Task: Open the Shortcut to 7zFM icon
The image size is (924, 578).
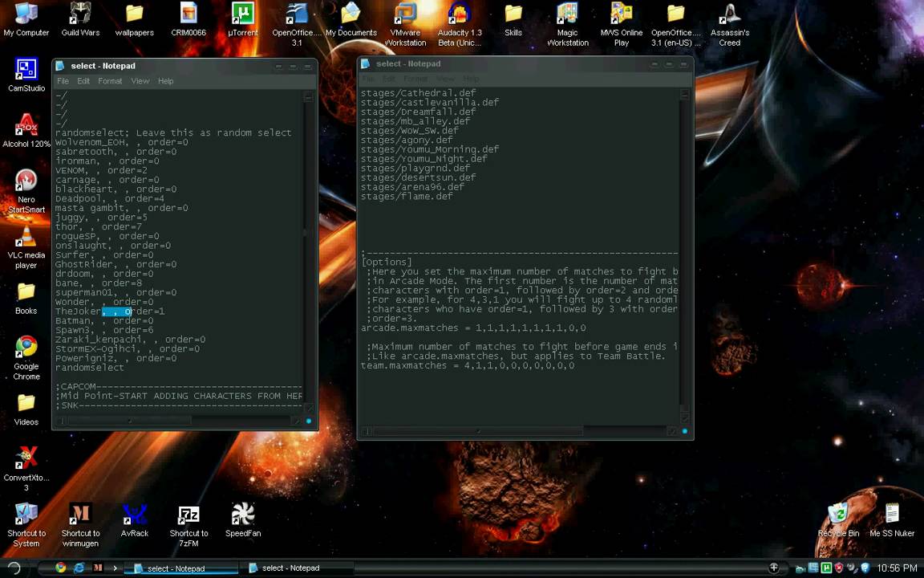Action: pos(188,525)
